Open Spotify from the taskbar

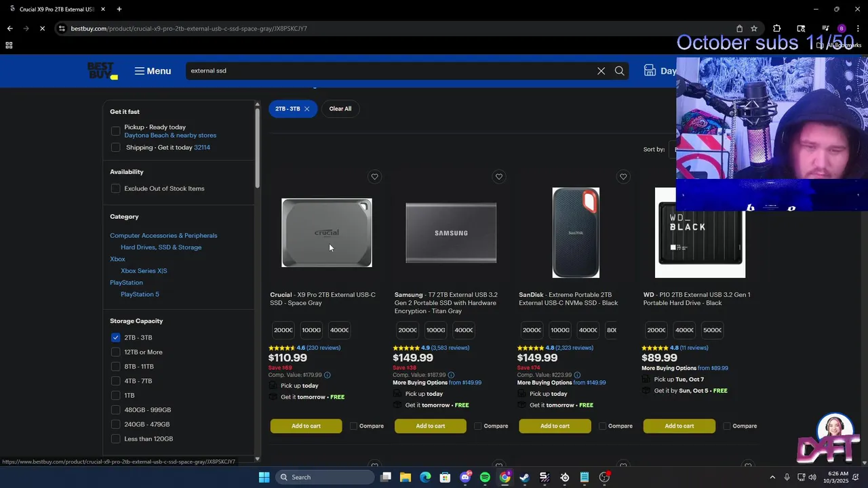tap(485, 477)
